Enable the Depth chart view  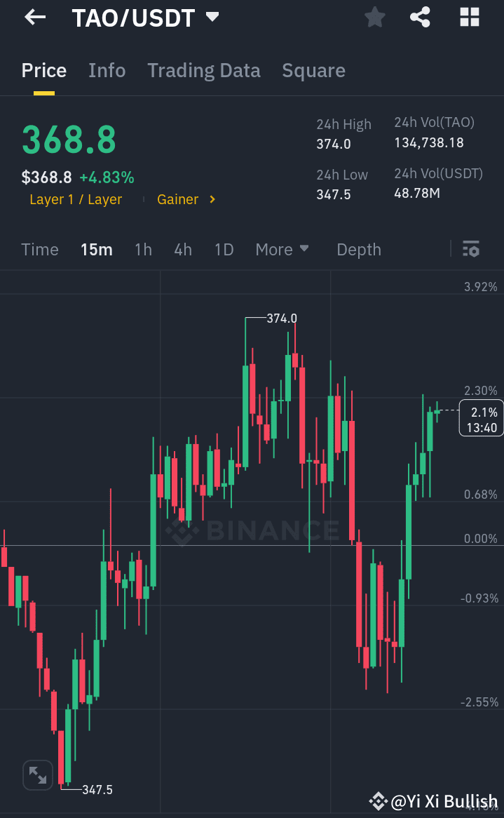(358, 249)
